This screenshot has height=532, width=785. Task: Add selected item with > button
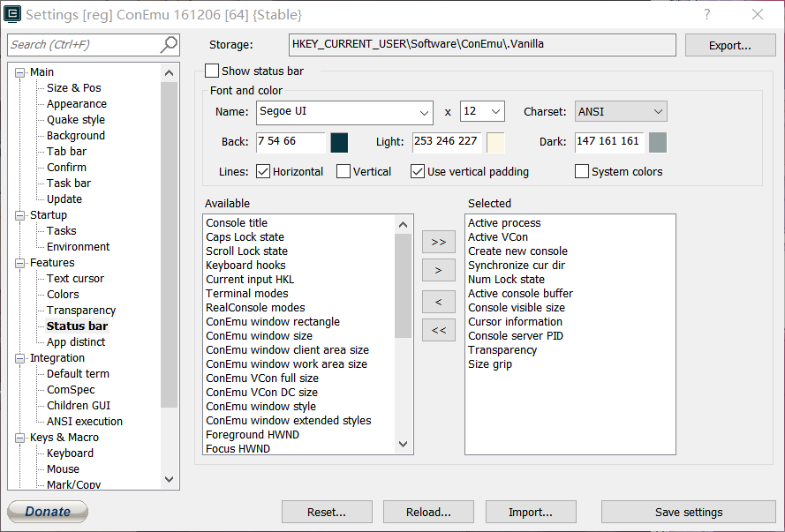pyautogui.click(x=438, y=271)
